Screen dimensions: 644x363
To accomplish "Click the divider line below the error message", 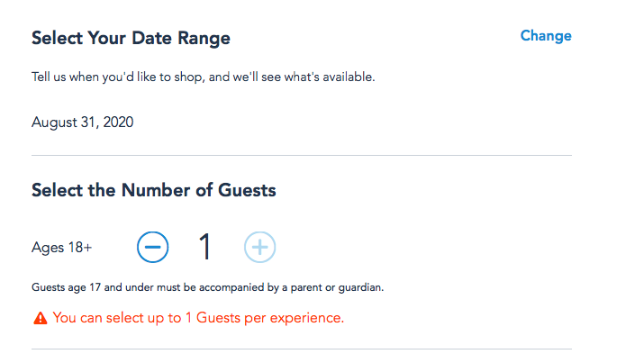I will pyautogui.click(x=302, y=349).
